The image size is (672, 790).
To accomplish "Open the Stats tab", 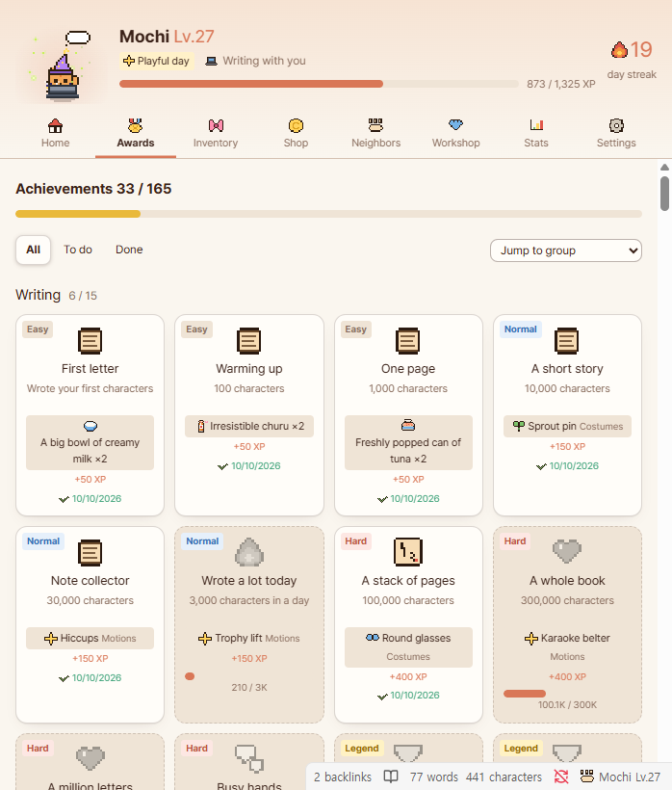I will pyautogui.click(x=536, y=134).
